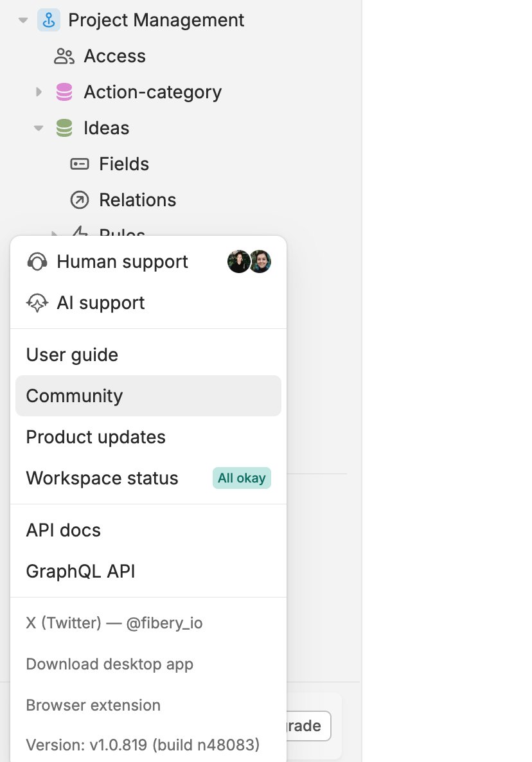Click the Relations arrow icon
532x762 pixels.
(x=78, y=200)
